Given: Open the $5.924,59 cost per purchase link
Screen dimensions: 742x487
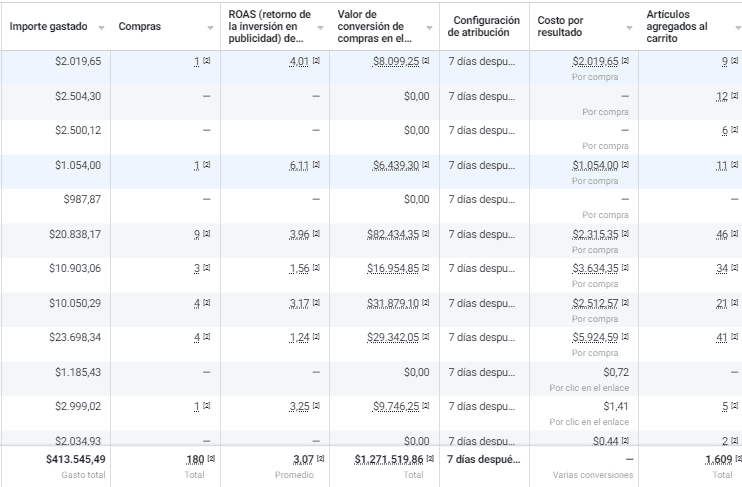Looking at the screenshot, I should [x=595, y=338].
